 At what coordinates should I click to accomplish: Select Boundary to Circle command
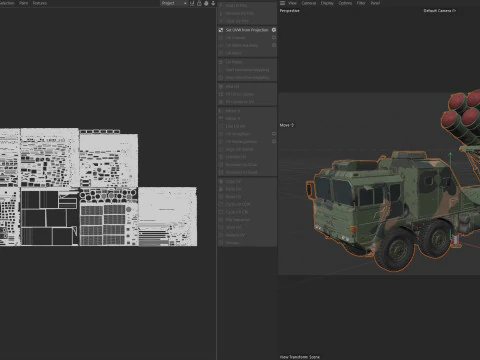tap(247, 164)
